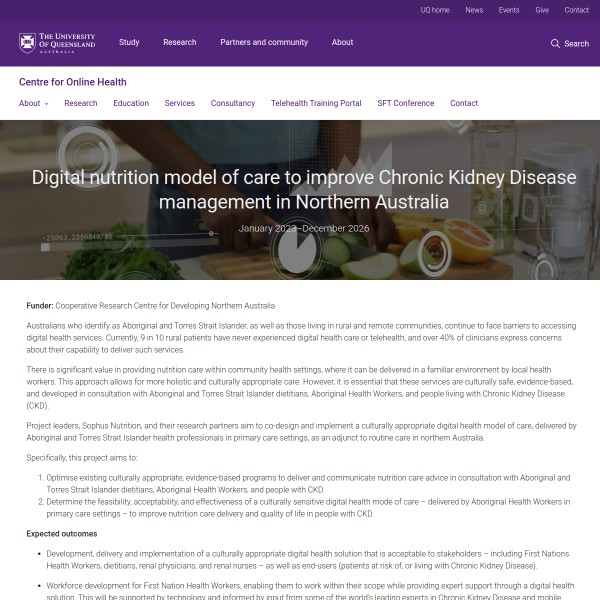Click the Give link
The image size is (600, 600).
[x=542, y=10]
